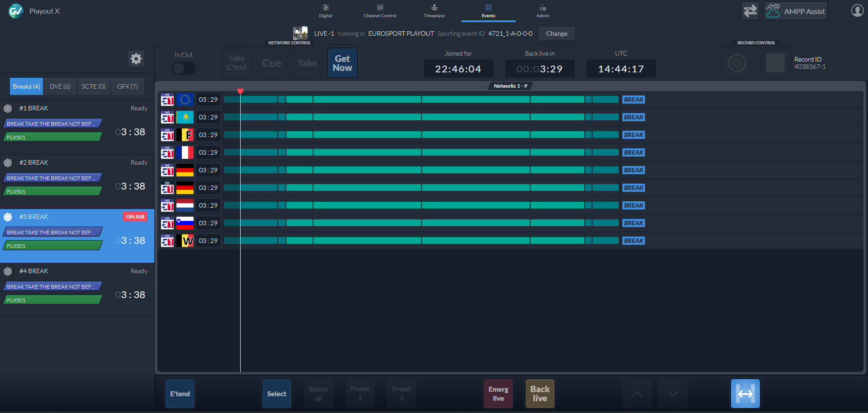Click the Get Now button
Viewport: 868px width, 413px height.
coord(342,63)
